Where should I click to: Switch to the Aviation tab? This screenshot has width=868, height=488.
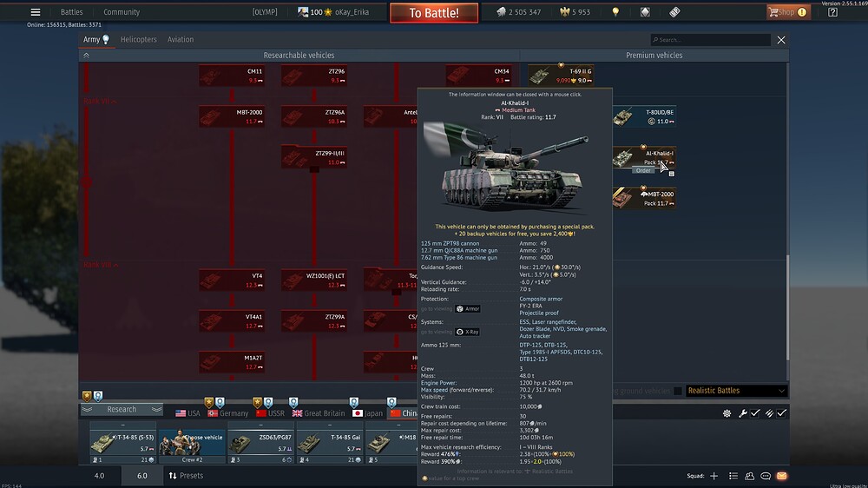pos(181,39)
